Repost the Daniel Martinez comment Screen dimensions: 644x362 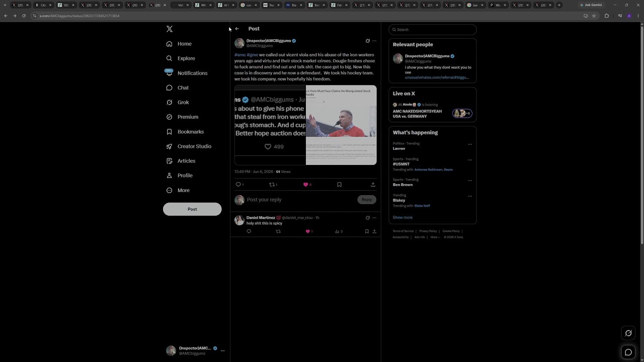[x=278, y=231]
